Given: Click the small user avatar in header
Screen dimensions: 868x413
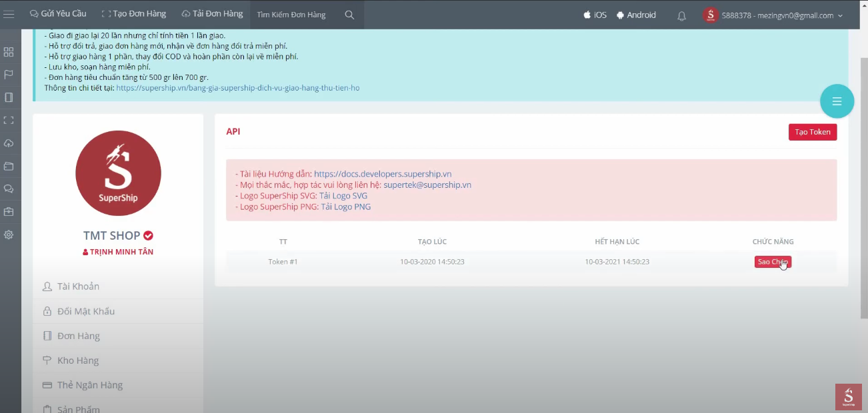Looking at the screenshot, I should point(711,15).
